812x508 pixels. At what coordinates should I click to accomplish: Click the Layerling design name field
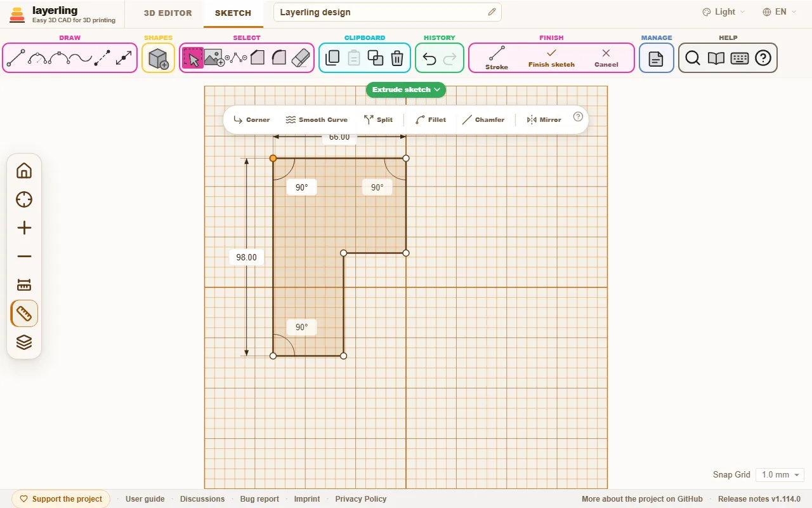tap(387, 12)
